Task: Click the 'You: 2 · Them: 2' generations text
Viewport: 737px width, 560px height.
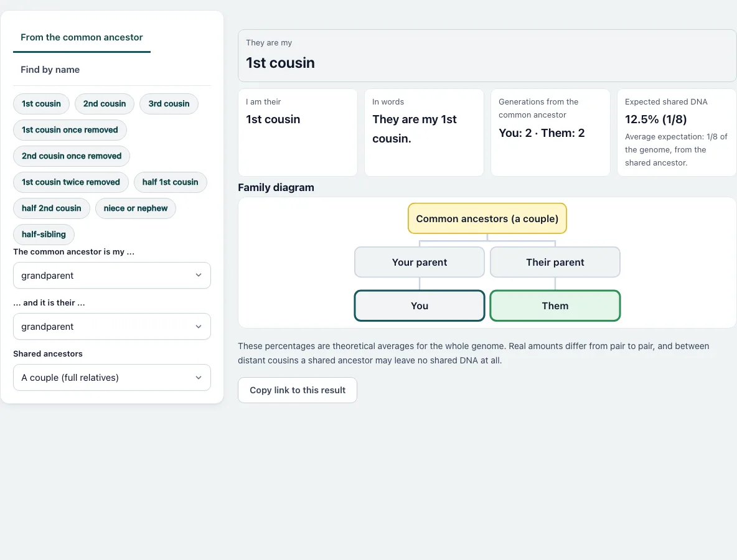Action: (542, 133)
